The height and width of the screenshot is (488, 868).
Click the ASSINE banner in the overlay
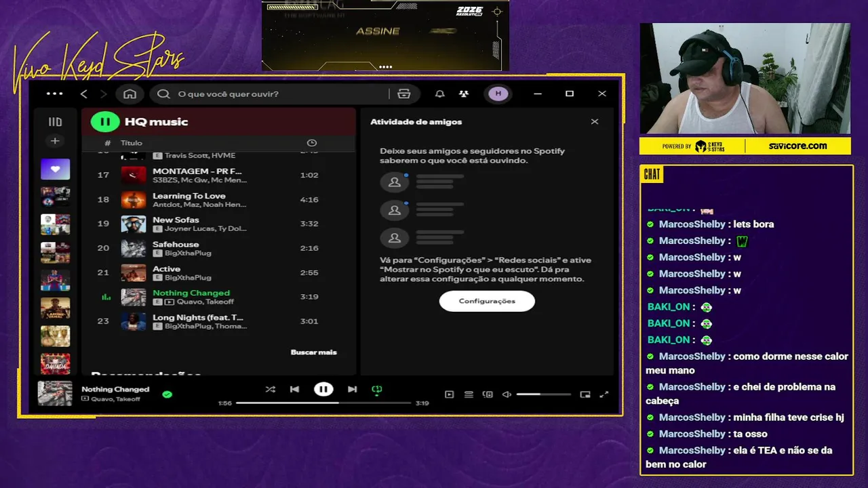pos(378,31)
